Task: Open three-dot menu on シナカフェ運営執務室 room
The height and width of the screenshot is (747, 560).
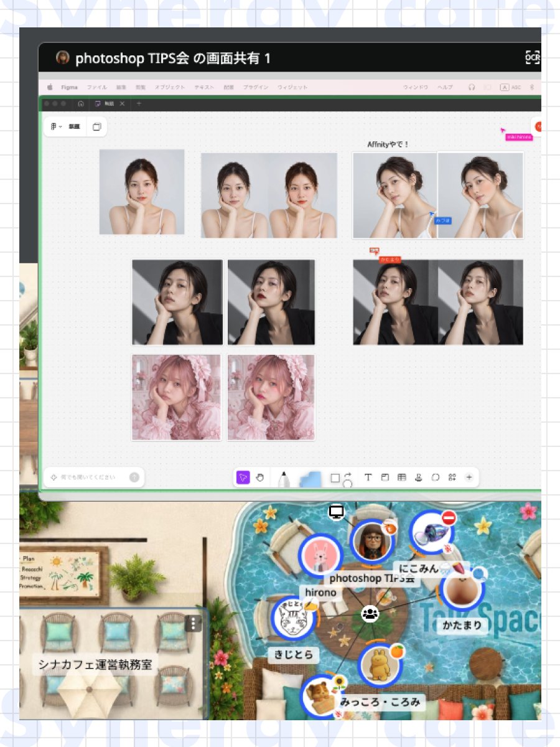Action: pos(194,623)
